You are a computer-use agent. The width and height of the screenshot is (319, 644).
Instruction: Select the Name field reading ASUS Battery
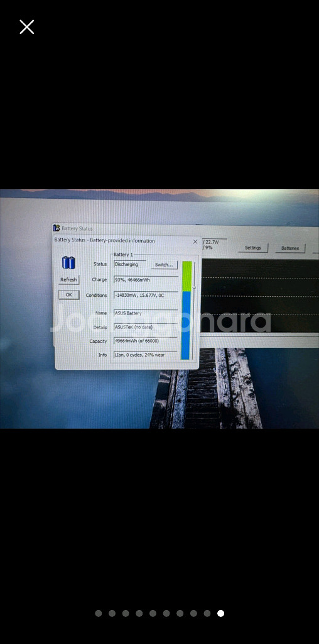tap(146, 313)
